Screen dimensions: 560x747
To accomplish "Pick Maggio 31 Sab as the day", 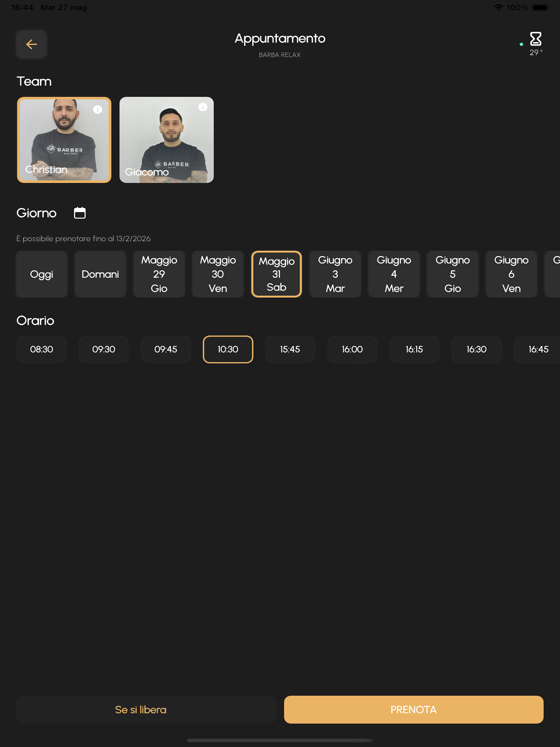I will (277, 274).
